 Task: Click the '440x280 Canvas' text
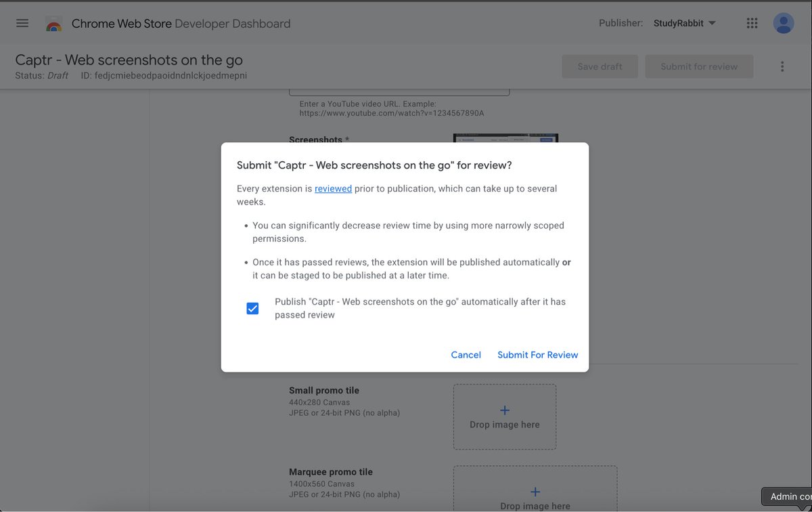point(319,402)
